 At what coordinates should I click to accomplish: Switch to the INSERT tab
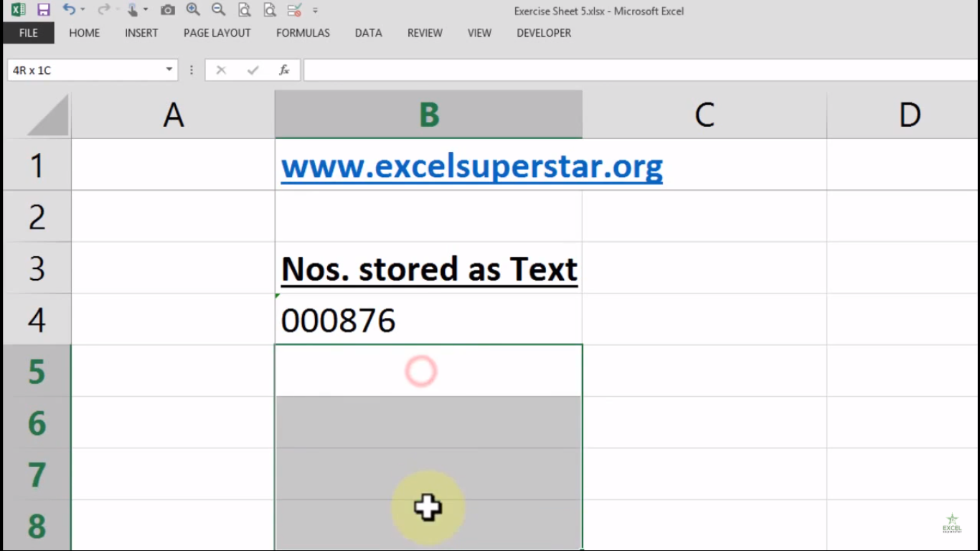141,33
